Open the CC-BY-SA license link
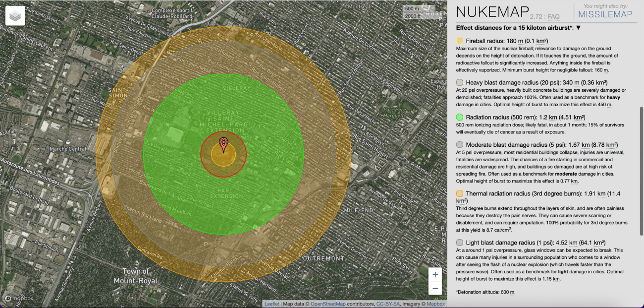This screenshot has height=308, width=644. tap(388, 304)
